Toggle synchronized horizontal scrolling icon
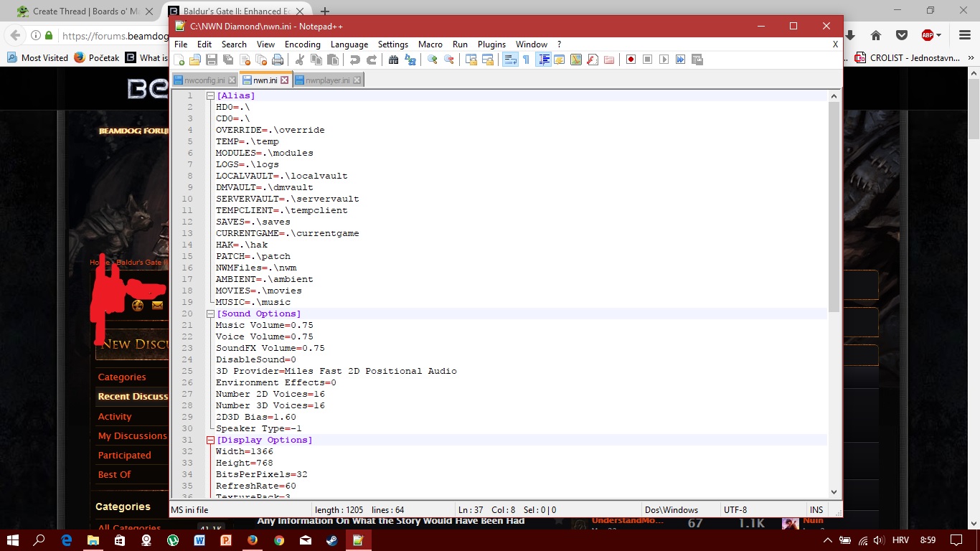This screenshot has height=551, width=980. click(488, 60)
